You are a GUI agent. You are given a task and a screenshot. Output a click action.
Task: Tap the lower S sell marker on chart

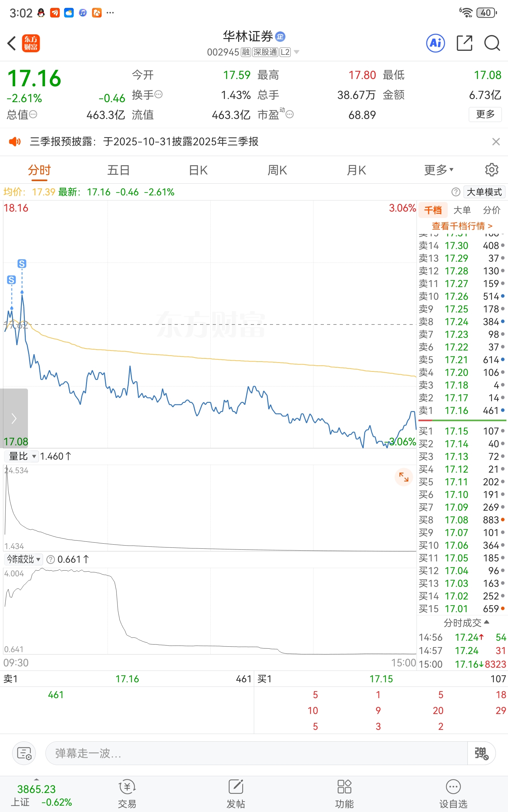pos(11,280)
